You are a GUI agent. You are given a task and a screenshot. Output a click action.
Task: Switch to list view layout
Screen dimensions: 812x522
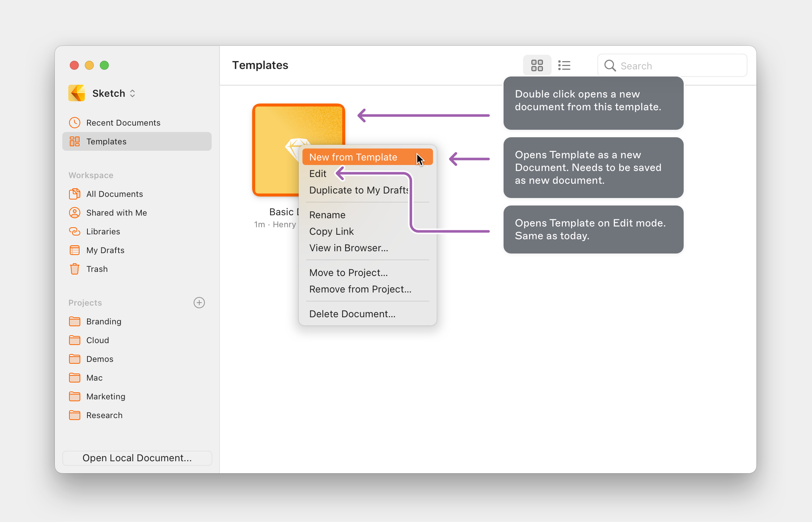pos(564,66)
